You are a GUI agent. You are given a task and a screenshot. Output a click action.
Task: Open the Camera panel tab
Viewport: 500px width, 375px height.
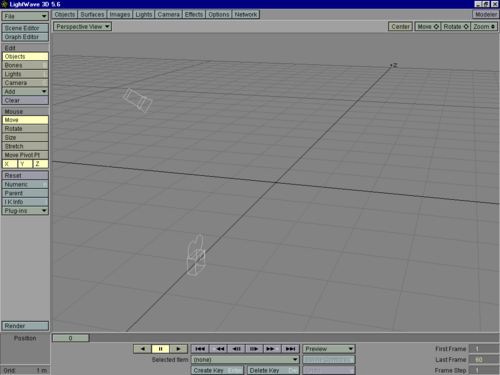pyautogui.click(x=168, y=15)
